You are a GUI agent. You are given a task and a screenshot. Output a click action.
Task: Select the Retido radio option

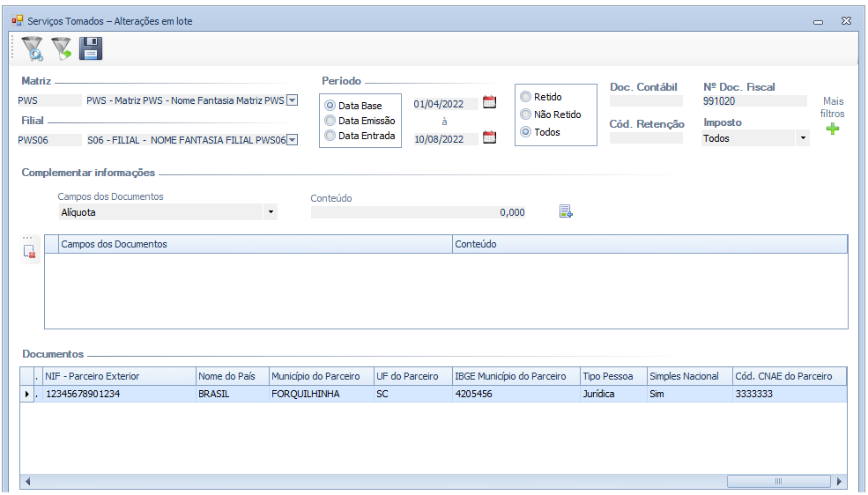click(526, 97)
